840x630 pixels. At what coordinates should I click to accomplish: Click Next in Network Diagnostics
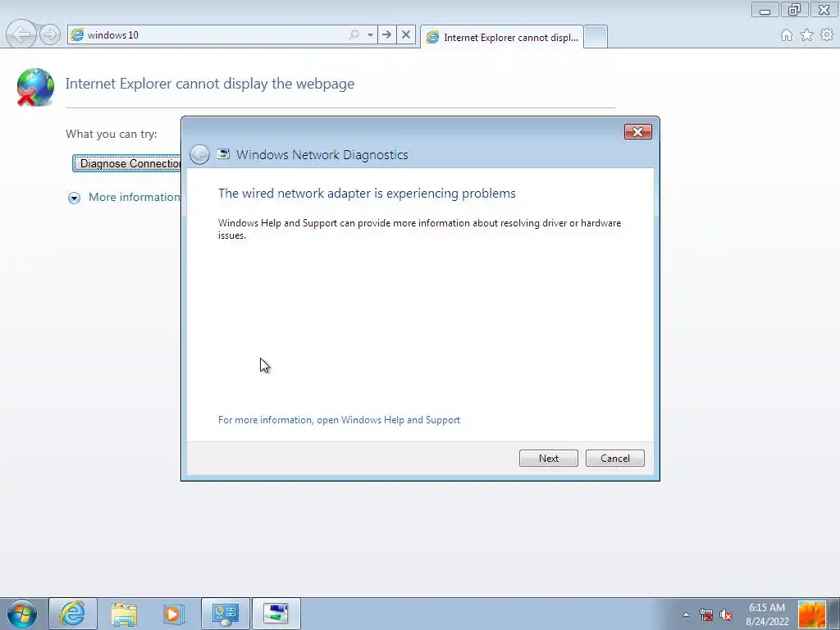549,458
